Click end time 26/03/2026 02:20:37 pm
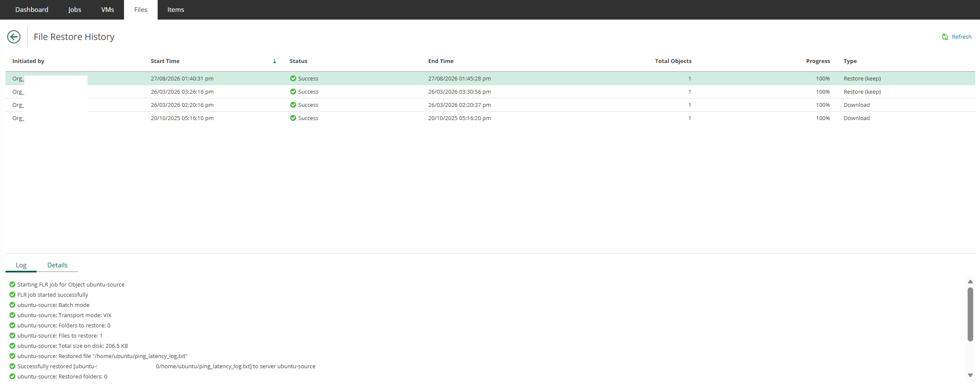The image size is (980, 384). [459, 105]
